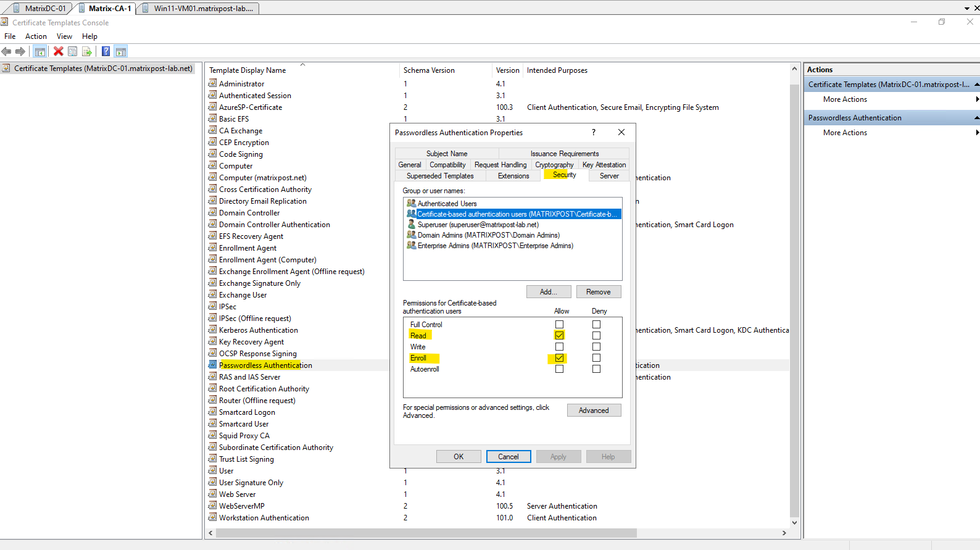Toggle the Show/Hide Console Tree toolbar icon
This screenshot has width=980, height=550.
coord(40,51)
